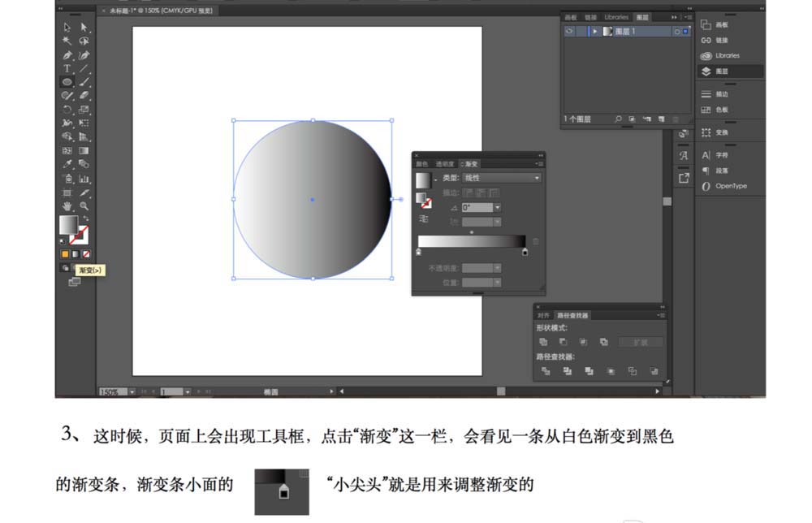Click the 图层 1 layer thumbnail
The image size is (812, 523).
(607, 32)
